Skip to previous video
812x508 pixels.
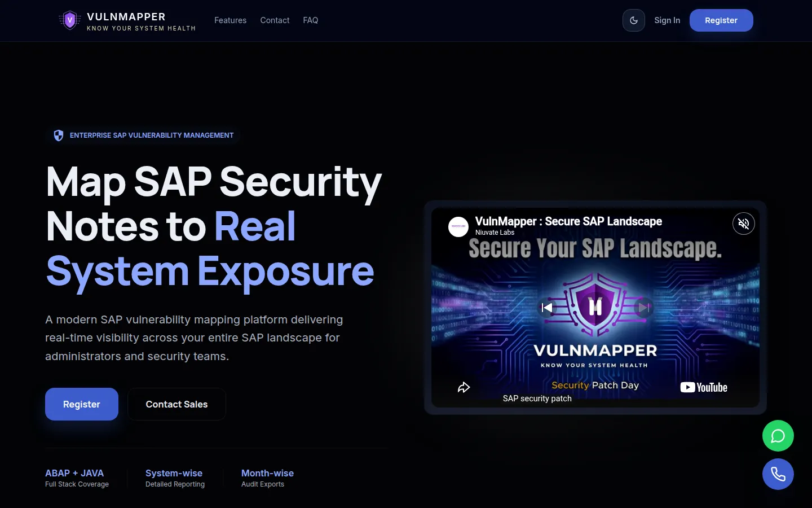coord(546,308)
